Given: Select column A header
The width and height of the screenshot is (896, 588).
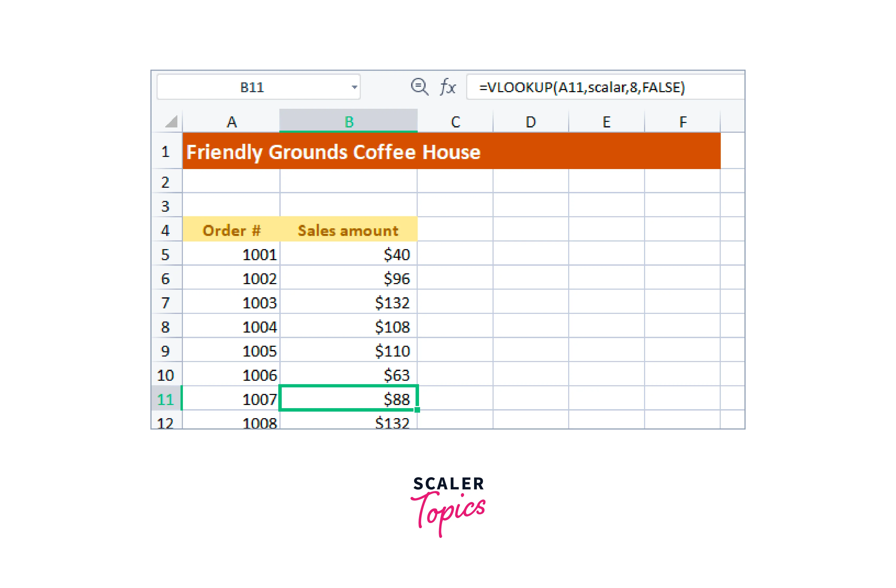Looking at the screenshot, I should tap(231, 121).
